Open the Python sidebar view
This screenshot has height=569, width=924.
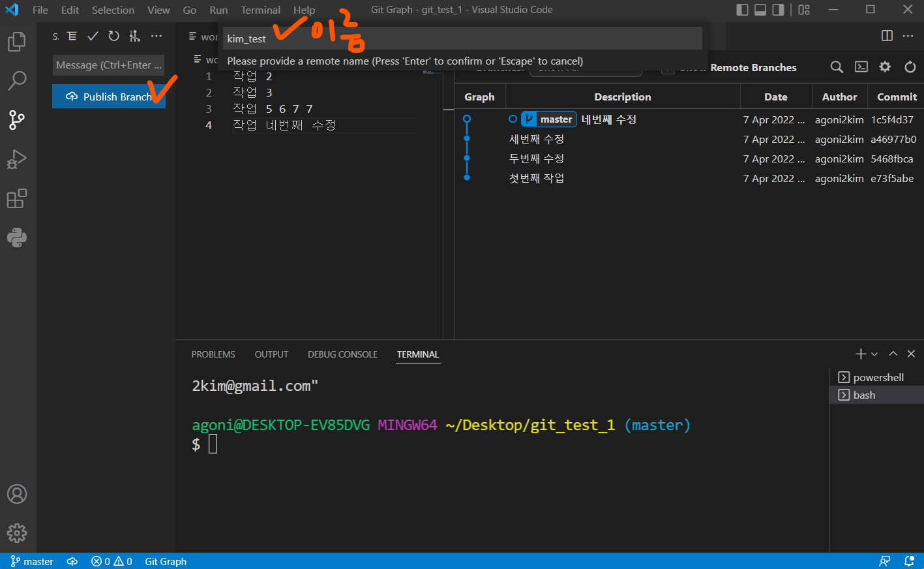click(16, 238)
